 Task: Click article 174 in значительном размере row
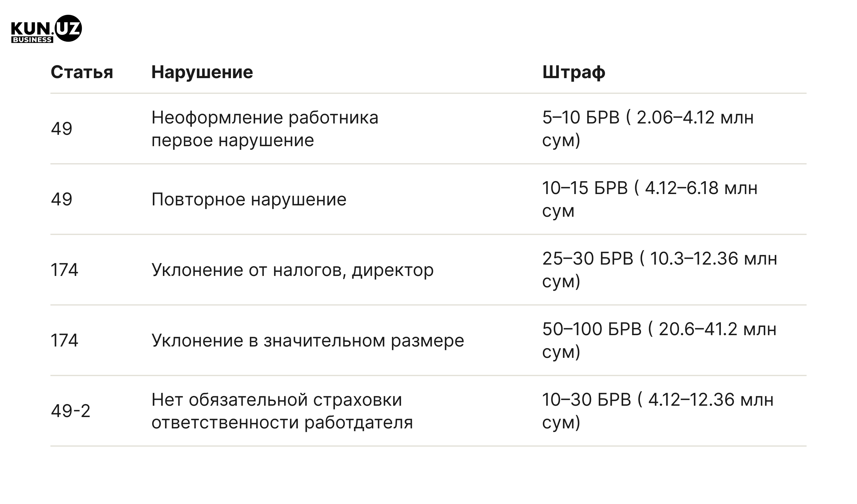(64, 341)
